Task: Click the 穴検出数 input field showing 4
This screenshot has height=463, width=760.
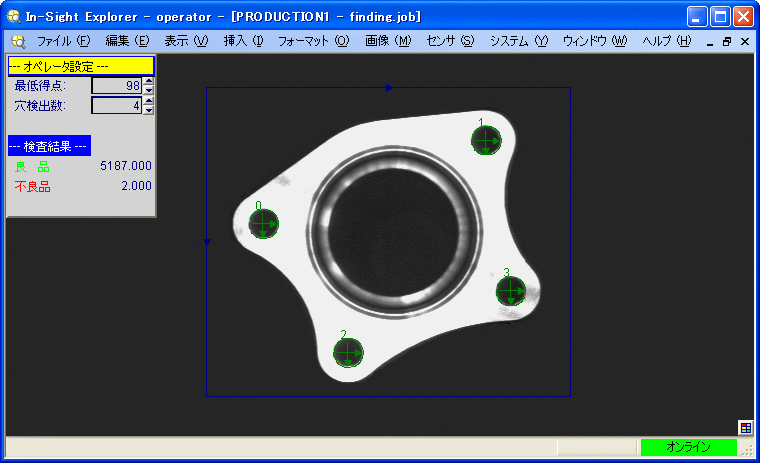Action: click(117, 105)
